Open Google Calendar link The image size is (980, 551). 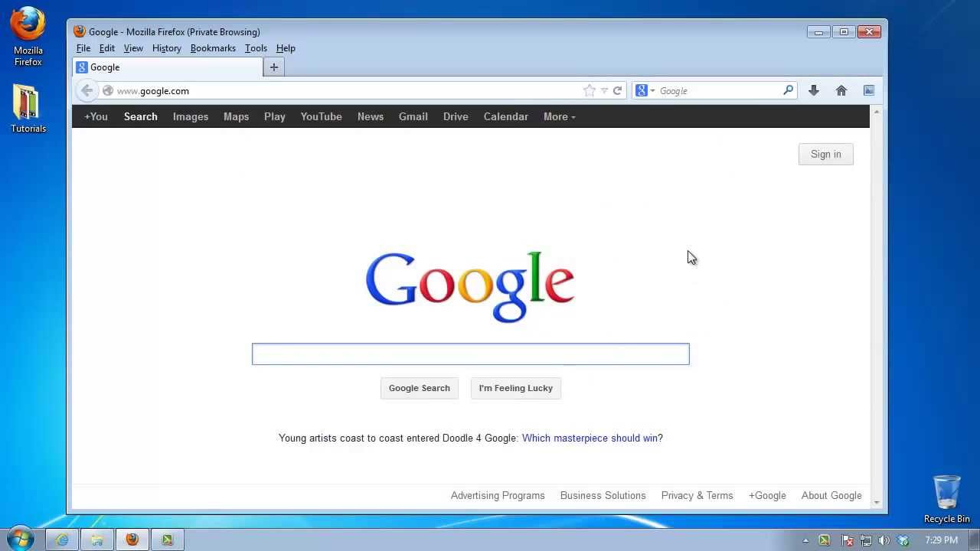(506, 116)
